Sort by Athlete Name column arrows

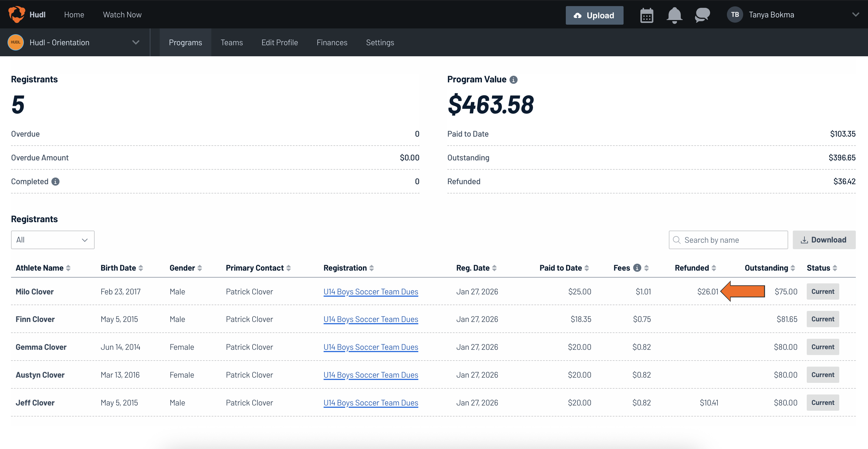coord(68,268)
